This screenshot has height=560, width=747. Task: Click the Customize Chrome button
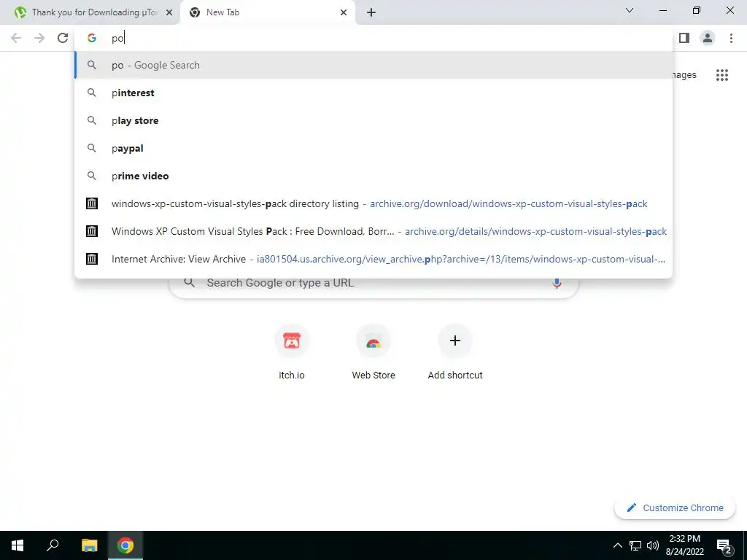pyautogui.click(x=675, y=507)
